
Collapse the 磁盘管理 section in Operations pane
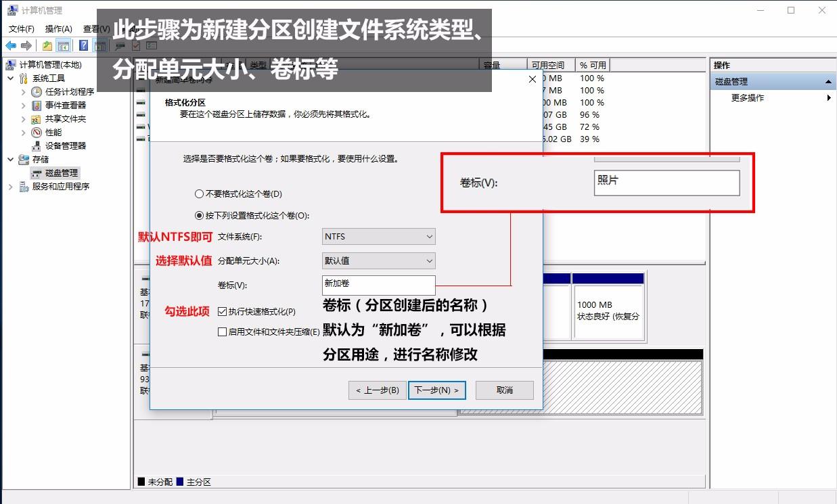pos(830,80)
